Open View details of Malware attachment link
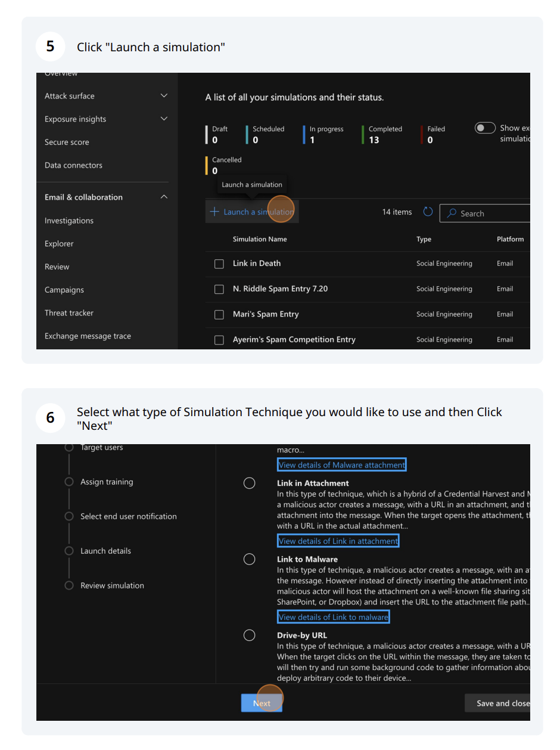Screen dimensions: 560x750 pyautogui.click(x=341, y=465)
